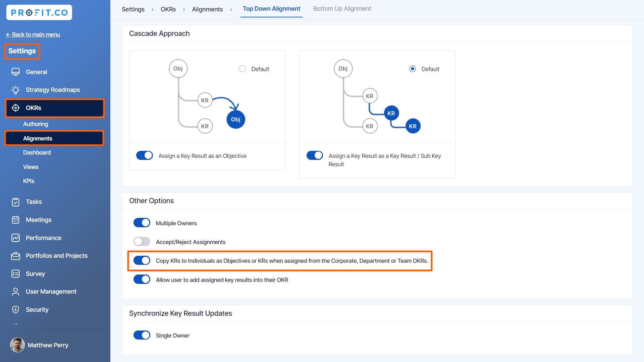The height and width of the screenshot is (362, 644).
Task: Open User Management person icon
Action: pyautogui.click(x=15, y=292)
